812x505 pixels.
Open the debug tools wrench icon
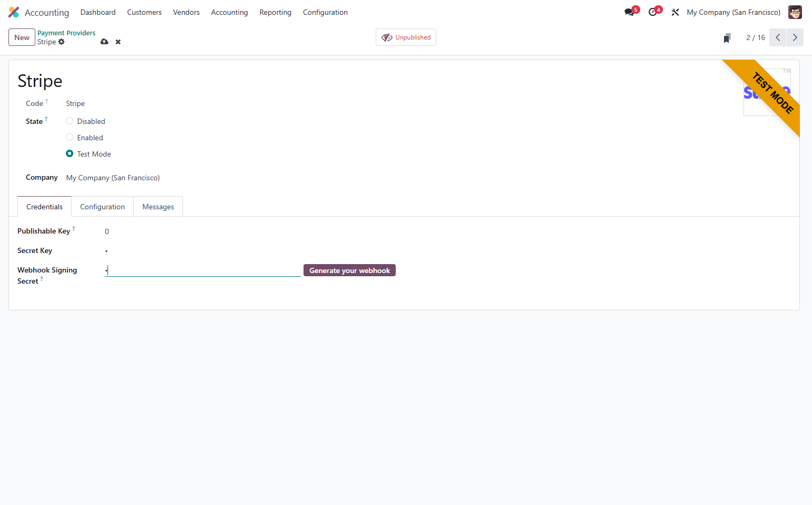pyautogui.click(x=675, y=12)
